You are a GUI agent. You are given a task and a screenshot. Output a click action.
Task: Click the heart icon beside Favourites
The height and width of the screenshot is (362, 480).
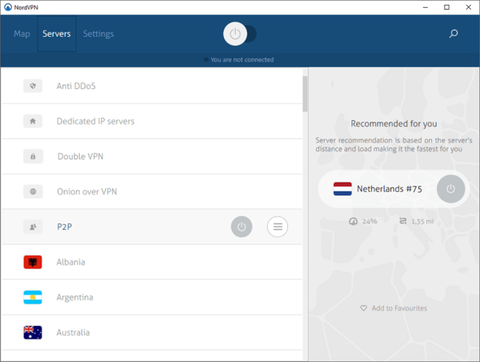(363, 308)
